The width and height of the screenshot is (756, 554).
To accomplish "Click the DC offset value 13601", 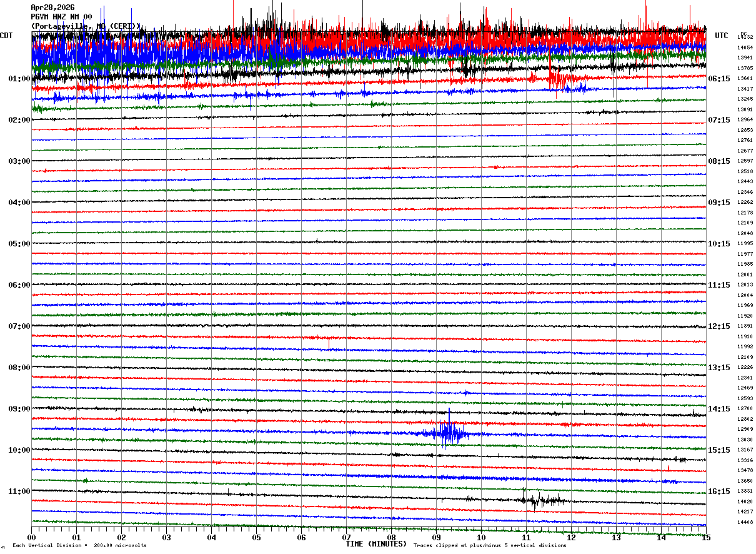I will point(745,79).
